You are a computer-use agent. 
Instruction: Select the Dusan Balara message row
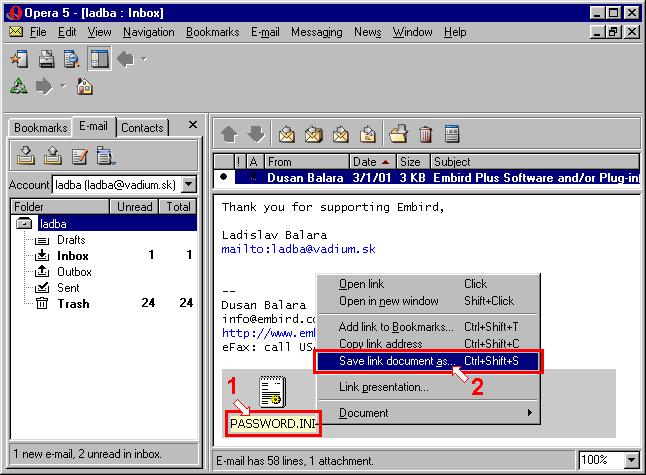[x=427, y=178]
